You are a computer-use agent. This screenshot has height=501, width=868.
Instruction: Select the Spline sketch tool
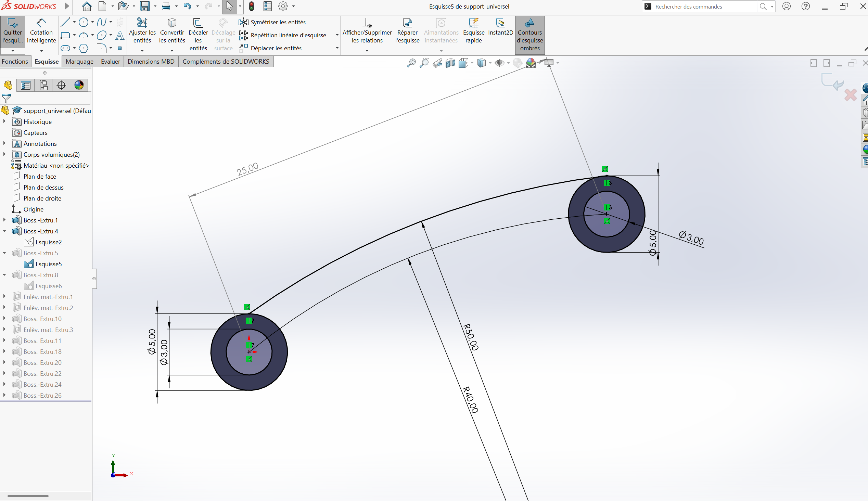(x=102, y=22)
